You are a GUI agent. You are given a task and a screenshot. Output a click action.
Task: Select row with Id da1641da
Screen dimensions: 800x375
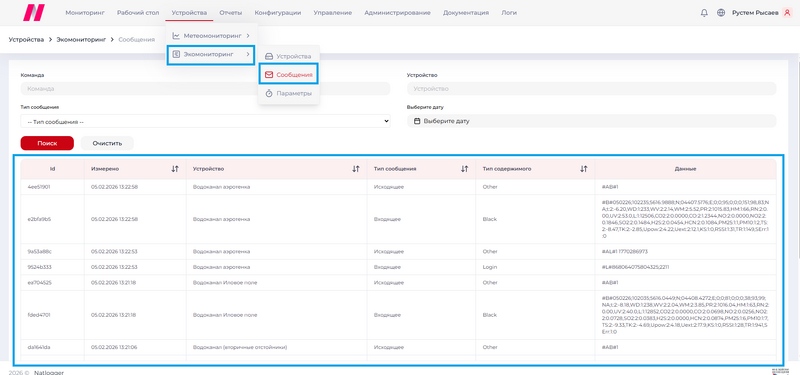tap(398, 347)
